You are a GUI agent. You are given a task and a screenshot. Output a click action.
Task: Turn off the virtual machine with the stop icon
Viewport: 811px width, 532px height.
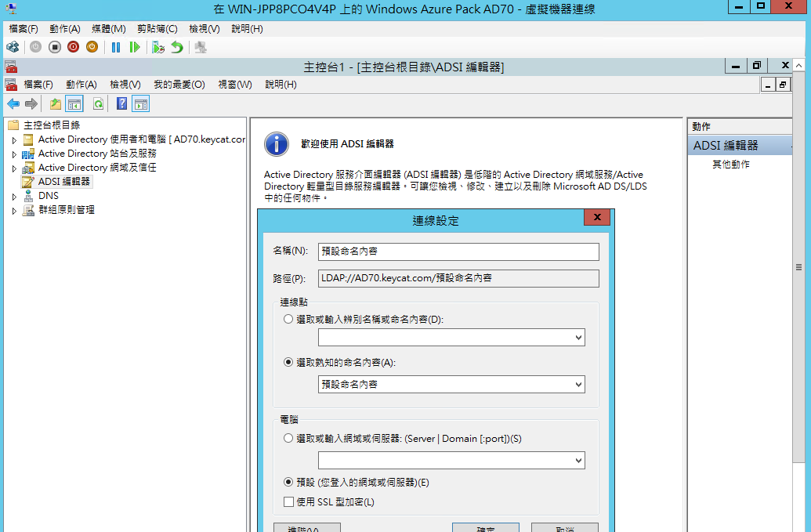tap(54, 48)
